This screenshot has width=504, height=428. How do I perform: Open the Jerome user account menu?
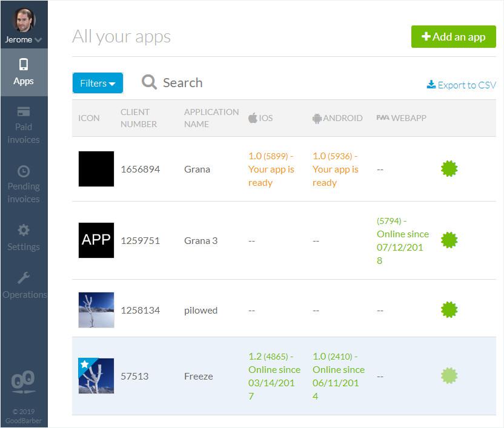pyautogui.click(x=24, y=39)
